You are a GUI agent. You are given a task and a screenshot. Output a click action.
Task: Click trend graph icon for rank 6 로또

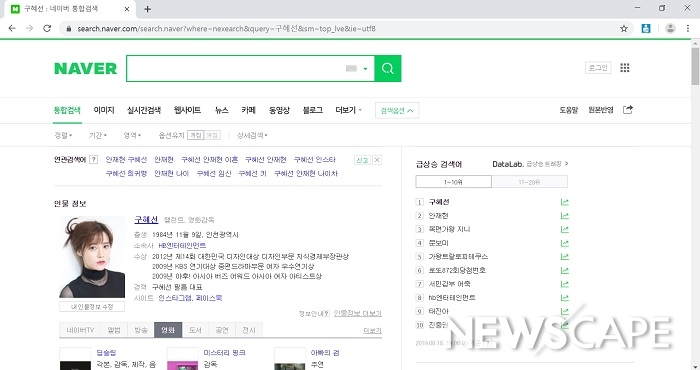565,270
